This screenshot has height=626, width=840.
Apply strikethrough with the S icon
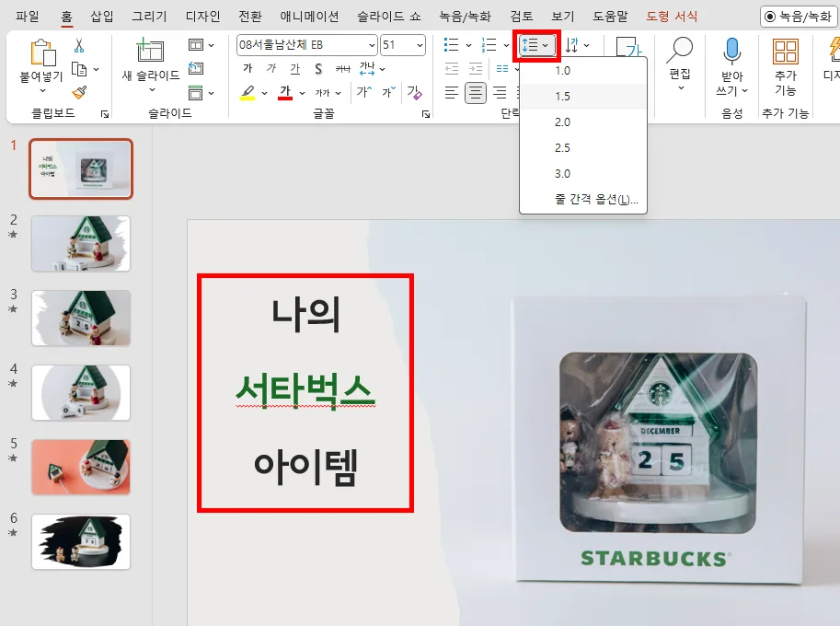coord(318,68)
